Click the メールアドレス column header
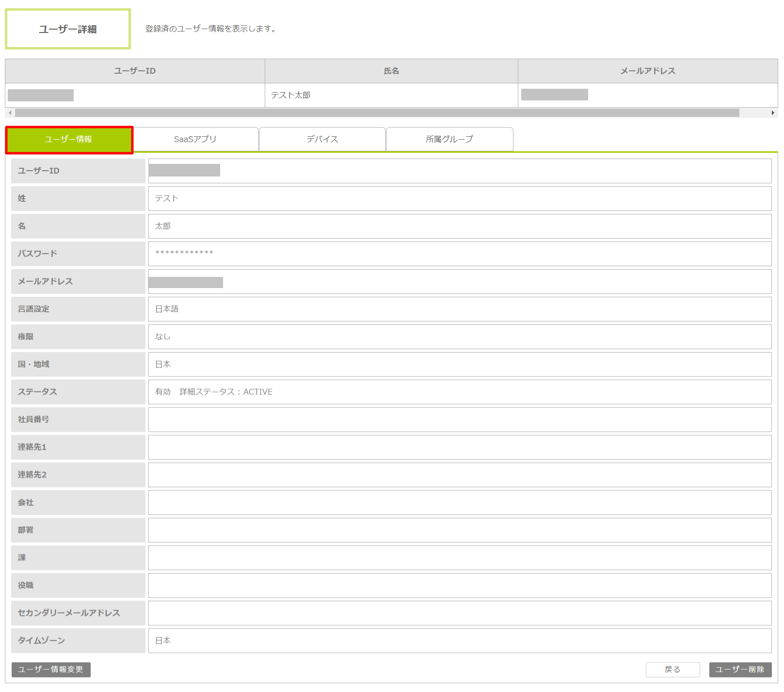The image size is (784, 692). tap(647, 71)
